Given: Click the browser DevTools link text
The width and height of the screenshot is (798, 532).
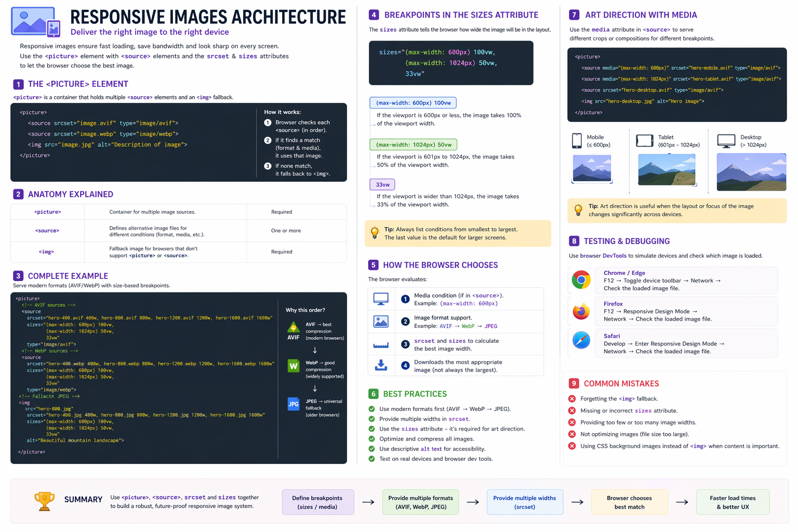Looking at the screenshot, I should [603, 256].
